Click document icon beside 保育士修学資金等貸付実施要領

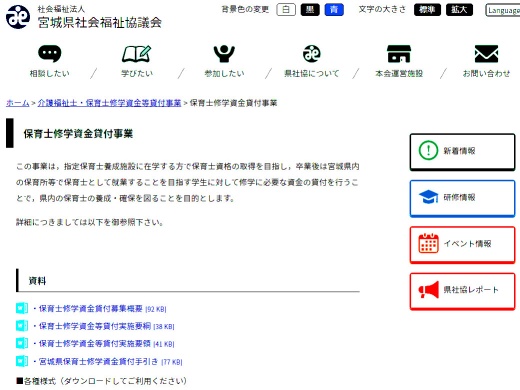coord(22,343)
